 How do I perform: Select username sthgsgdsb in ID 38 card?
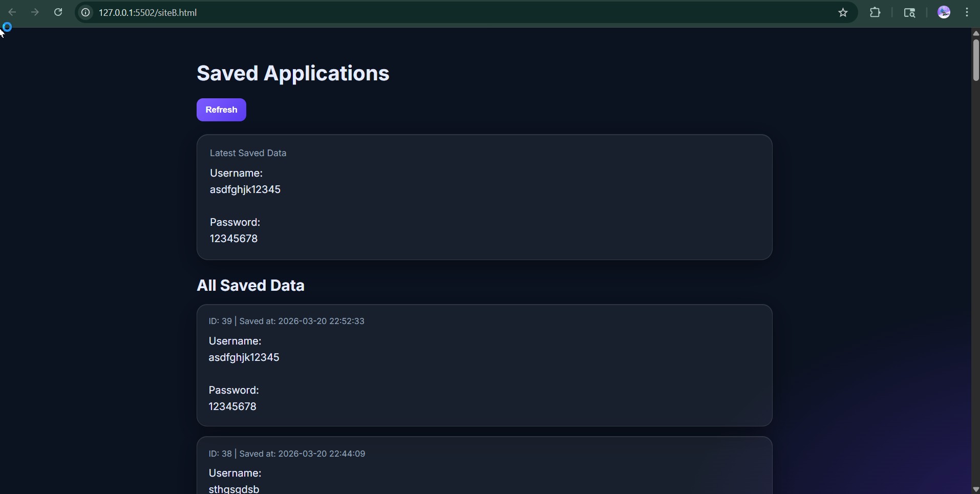[234, 489]
